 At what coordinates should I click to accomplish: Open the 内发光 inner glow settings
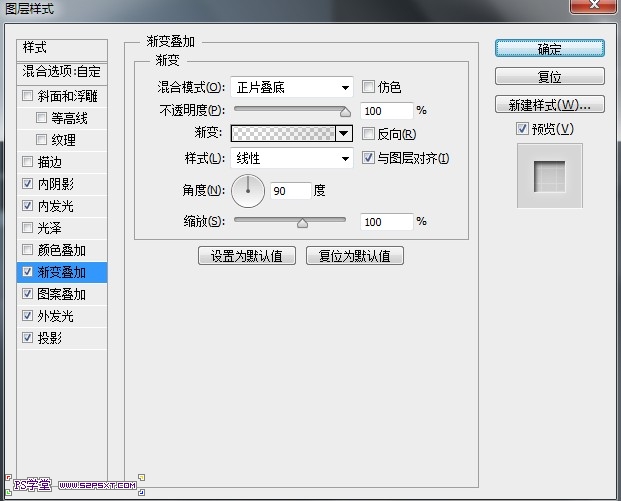tap(55, 206)
